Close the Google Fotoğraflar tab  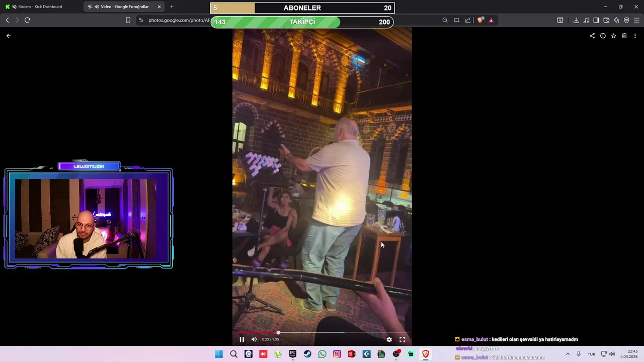pyautogui.click(x=159, y=7)
